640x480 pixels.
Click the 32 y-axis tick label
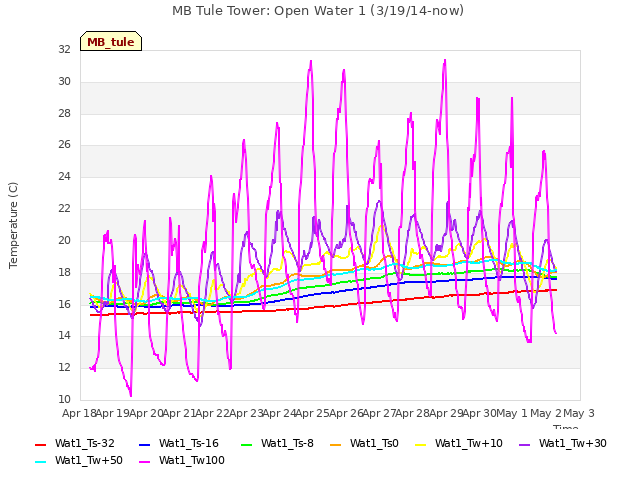point(64,49)
